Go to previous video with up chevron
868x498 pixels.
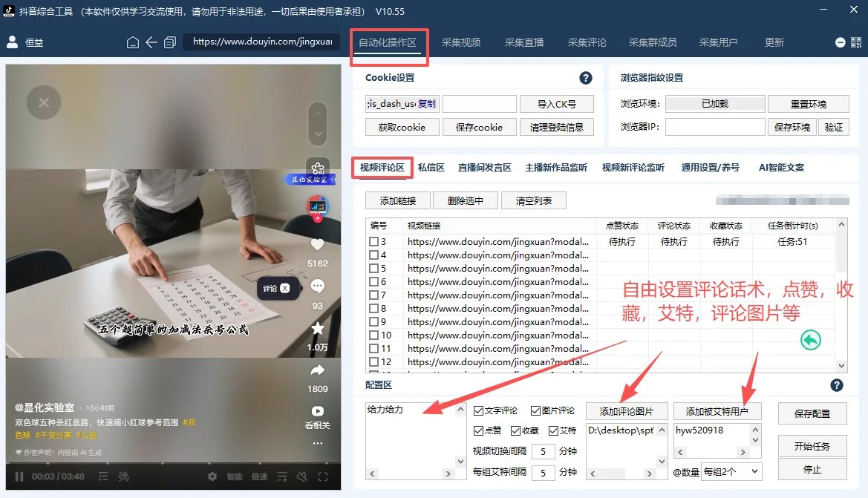click(x=318, y=112)
